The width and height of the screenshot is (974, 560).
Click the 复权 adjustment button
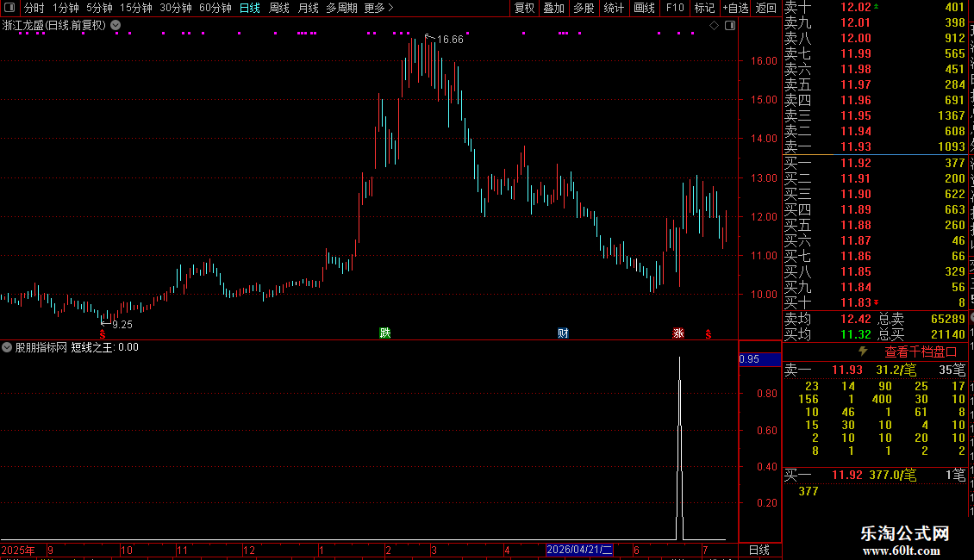click(525, 8)
